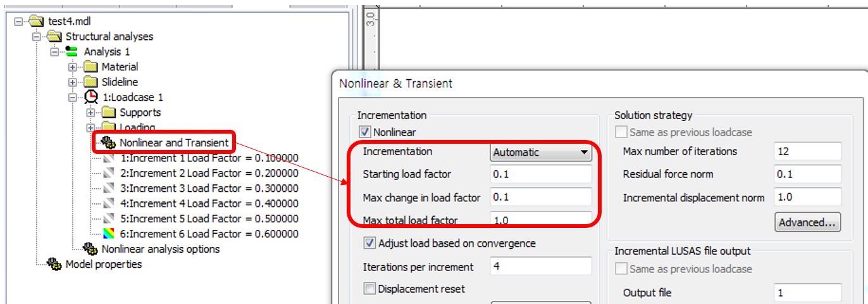Screen dimensions: 868x304
Task: Click the Advanced... button
Action: pos(807,222)
